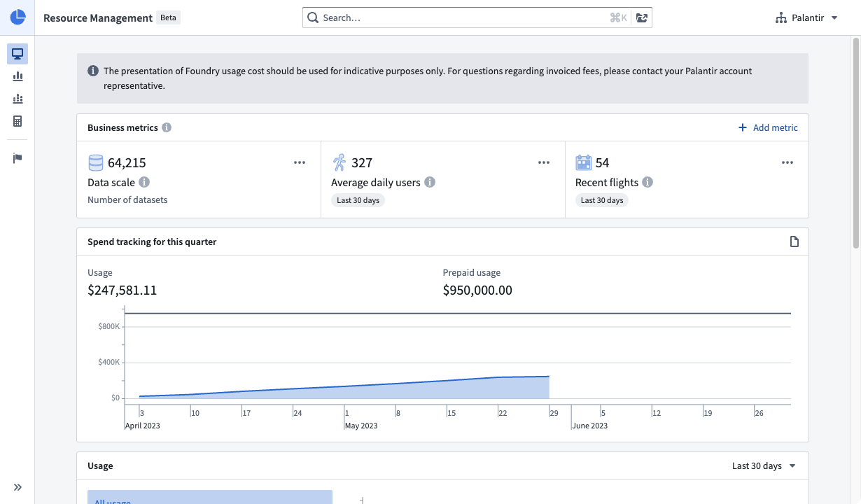Click the Number of datasets label

click(127, 199)
